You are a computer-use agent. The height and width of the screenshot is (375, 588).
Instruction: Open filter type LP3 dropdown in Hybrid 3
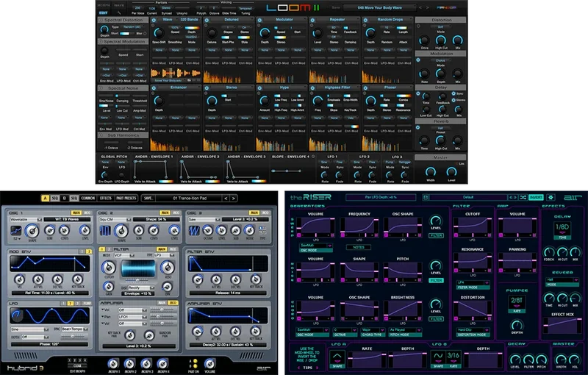pyautogui.click(x=164, y=255)
